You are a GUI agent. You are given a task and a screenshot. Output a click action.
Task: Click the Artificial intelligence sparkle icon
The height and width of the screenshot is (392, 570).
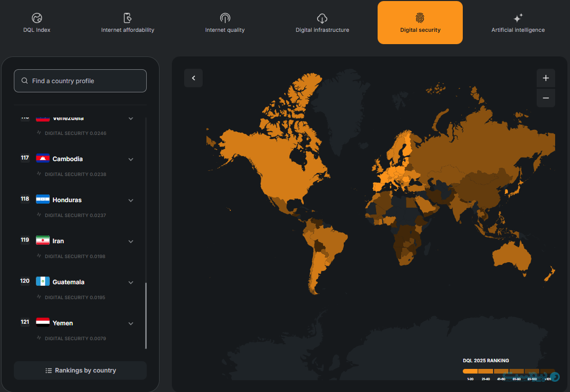(x=518, y=18)
